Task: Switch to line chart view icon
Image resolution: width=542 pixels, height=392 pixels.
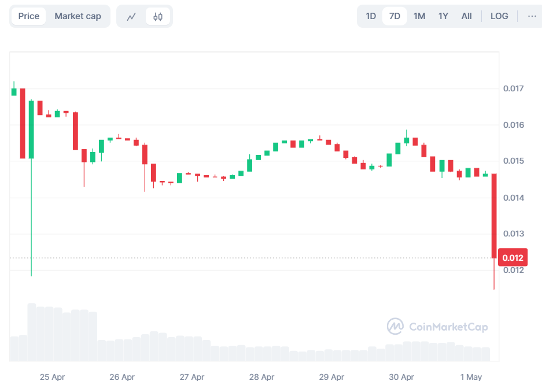Action: coord(131,16)
